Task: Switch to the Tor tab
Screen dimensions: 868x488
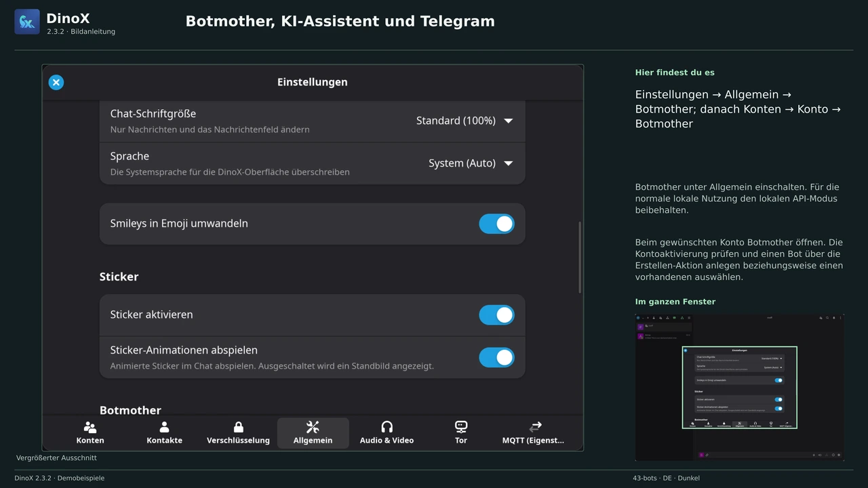Action: point(461,433)
